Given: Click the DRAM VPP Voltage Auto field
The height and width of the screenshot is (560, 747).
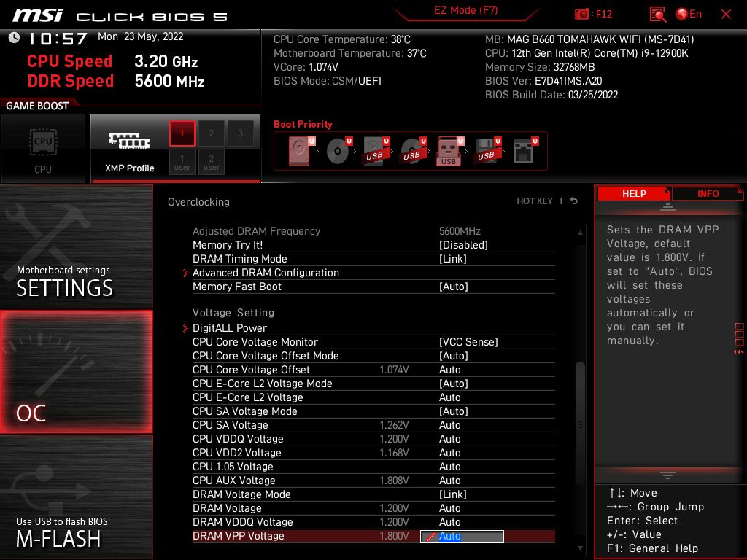Looking at the screenshot, I should pyautogui.click(x=462, y=536).
